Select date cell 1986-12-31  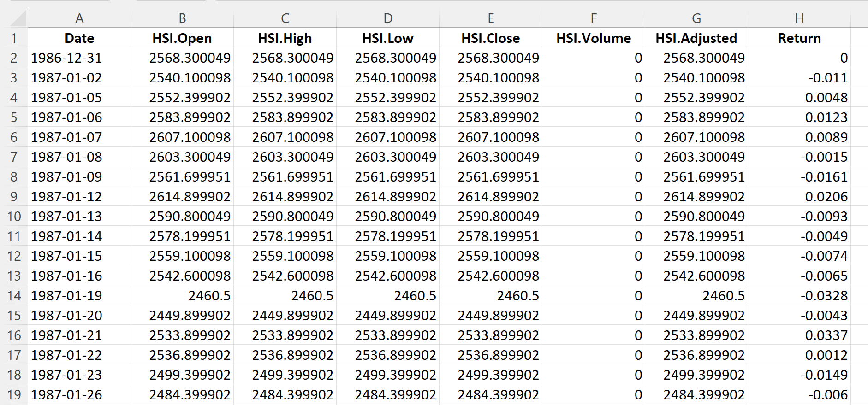click(79, 58)
